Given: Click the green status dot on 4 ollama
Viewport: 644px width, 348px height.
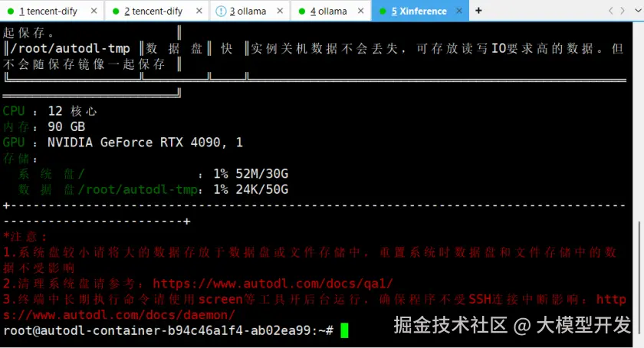Looking at the screenshot, I should click(302, 11).
